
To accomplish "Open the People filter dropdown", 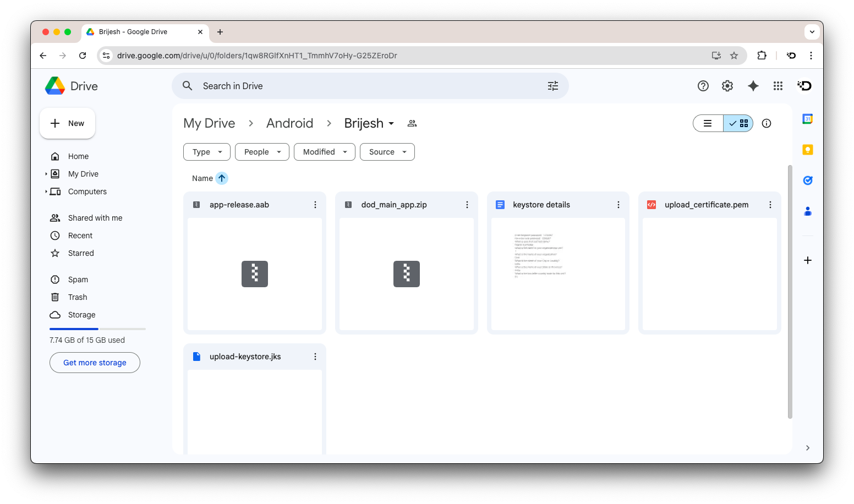I will [x=262, y=152].
